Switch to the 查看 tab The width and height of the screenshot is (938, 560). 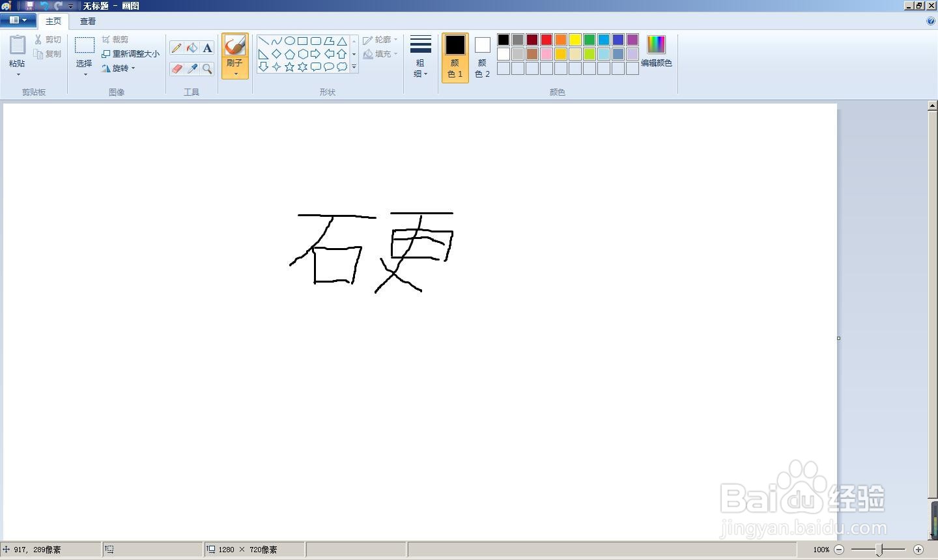[87, 21]
